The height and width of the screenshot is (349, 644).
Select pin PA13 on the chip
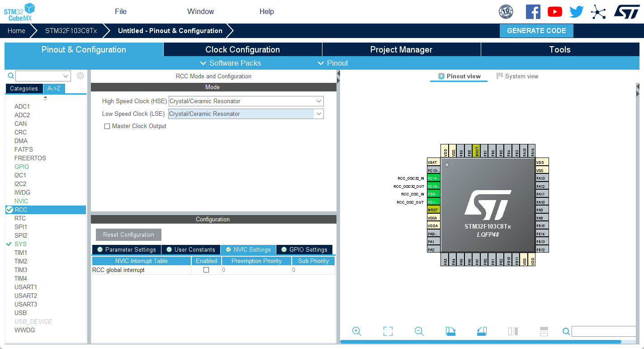(x=542, y=178)
